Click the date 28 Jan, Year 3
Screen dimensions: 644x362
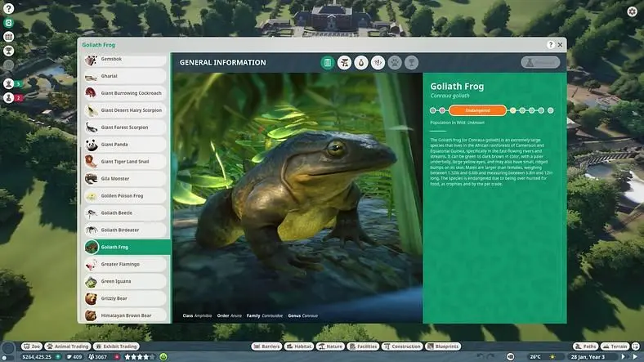pos(588,356)
